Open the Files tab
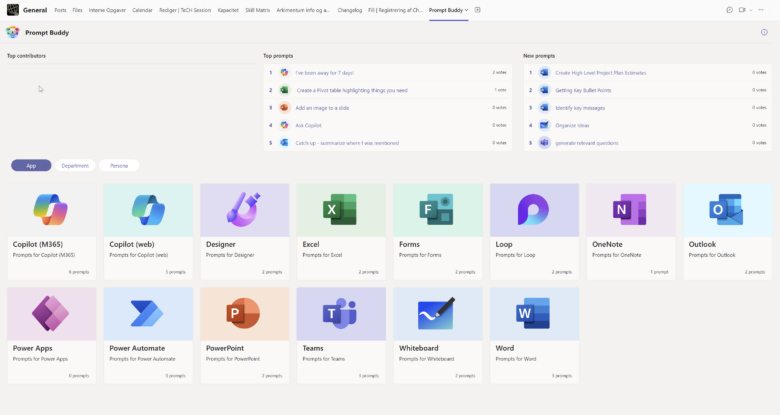 click(77, 10)
